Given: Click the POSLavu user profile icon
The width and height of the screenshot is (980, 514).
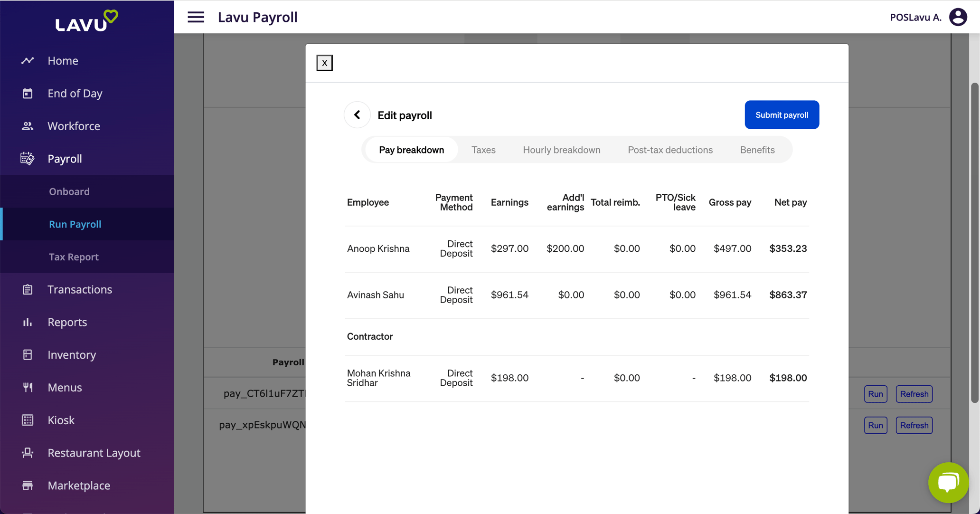Looking at the screenshot, I should pos(958,17).
